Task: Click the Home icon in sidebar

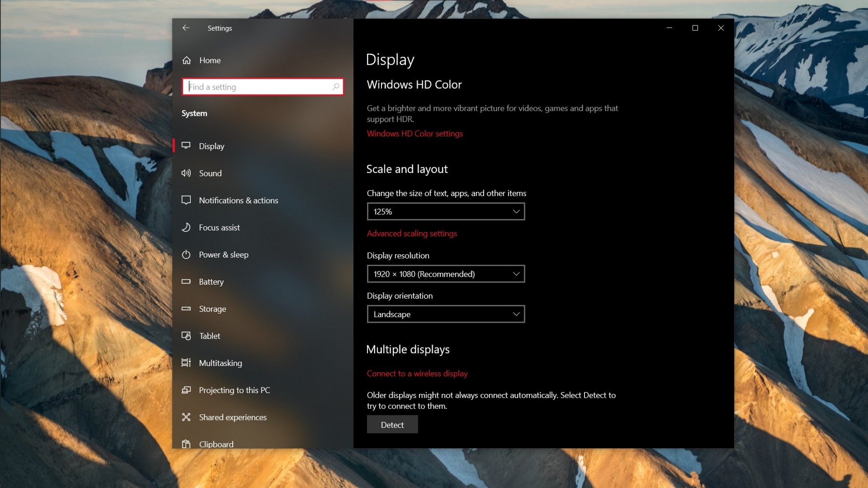Action: tap(186, 60)
